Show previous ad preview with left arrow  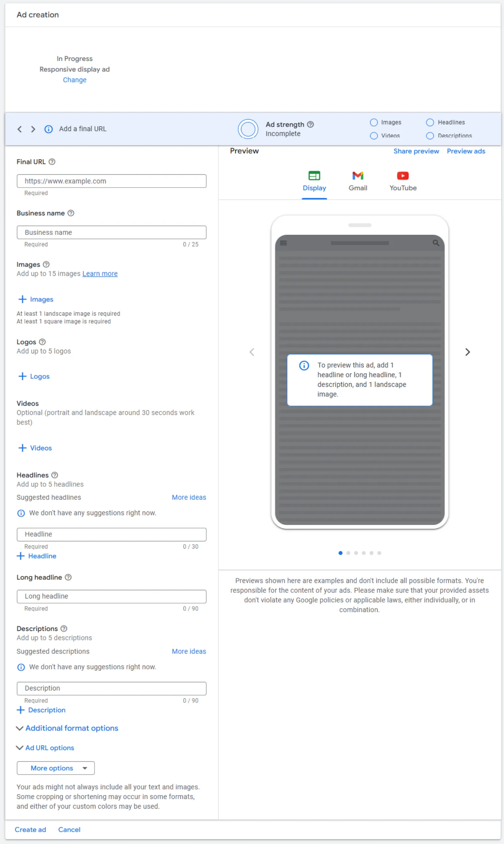pyautogui.click(x=252, y=352)
